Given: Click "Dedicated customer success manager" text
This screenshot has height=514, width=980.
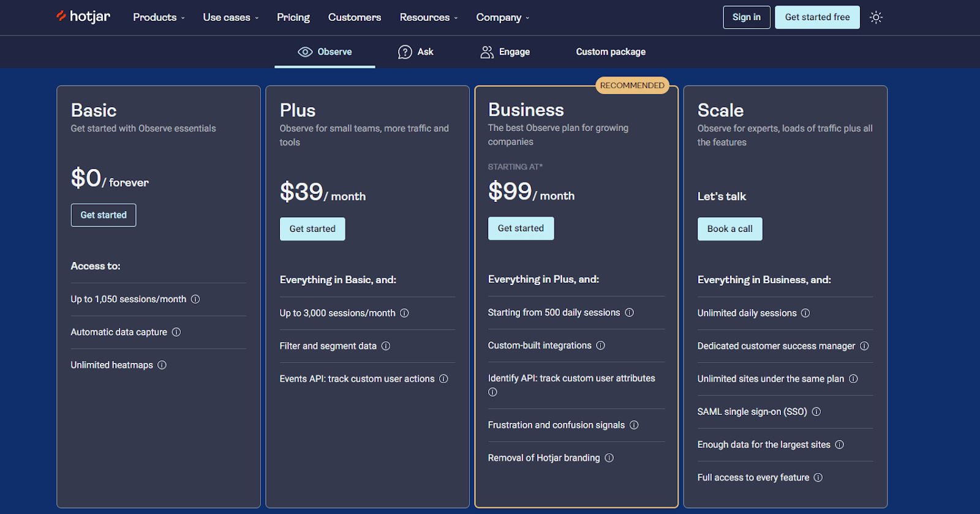Looking at the screenshot, I should tap(776, 346).
